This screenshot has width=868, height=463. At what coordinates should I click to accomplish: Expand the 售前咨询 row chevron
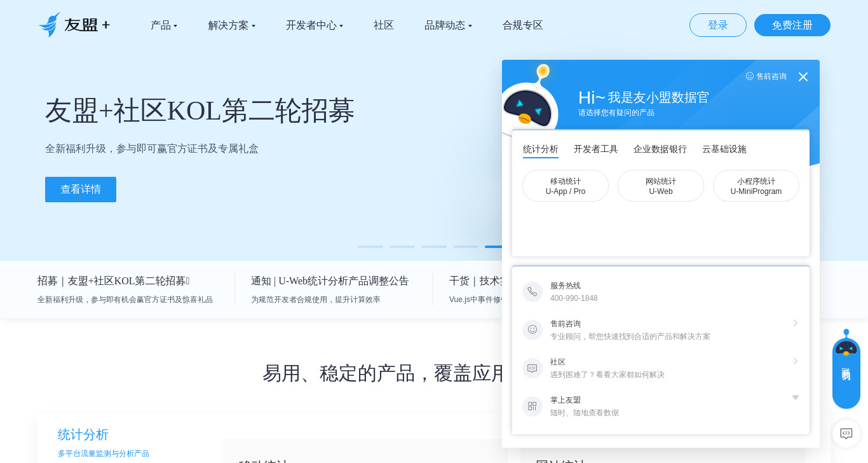796,323
